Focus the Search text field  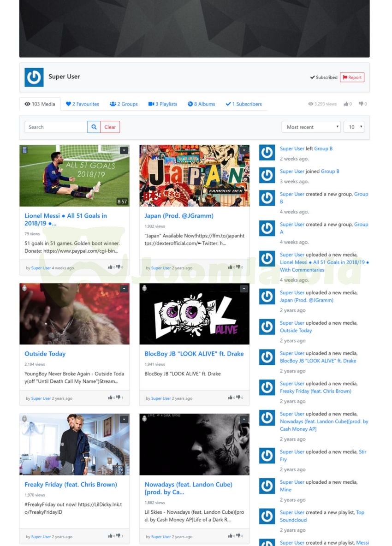[56, 127]
